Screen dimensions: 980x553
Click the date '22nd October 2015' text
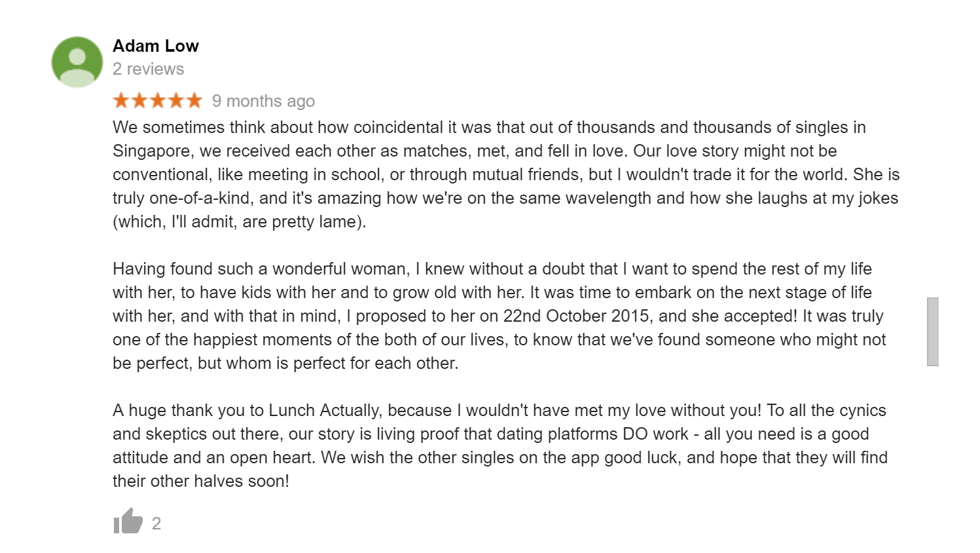[576, 316]
